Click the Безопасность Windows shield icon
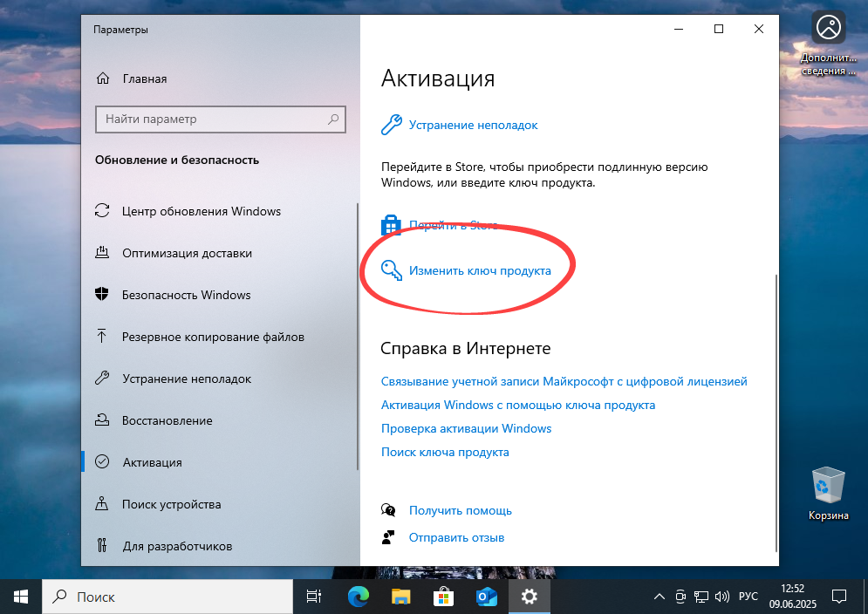This screenshot has height=614, width=868. coord(102,295)
